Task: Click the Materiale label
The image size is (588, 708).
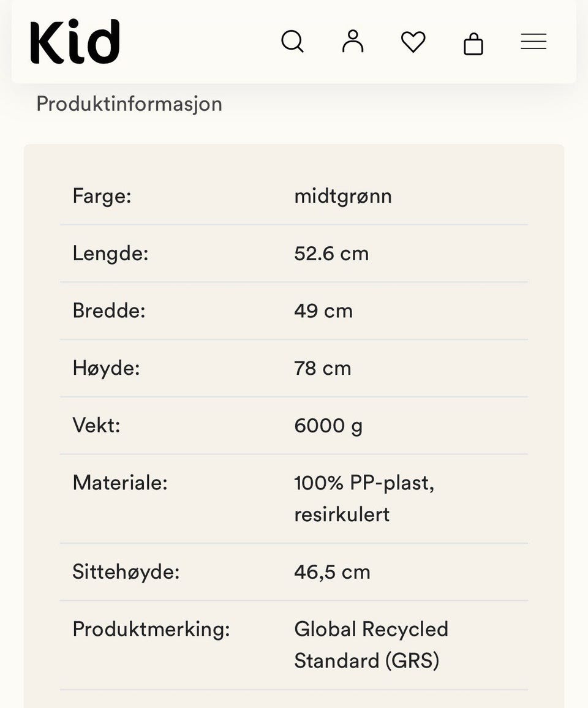Action: (119, 483)
